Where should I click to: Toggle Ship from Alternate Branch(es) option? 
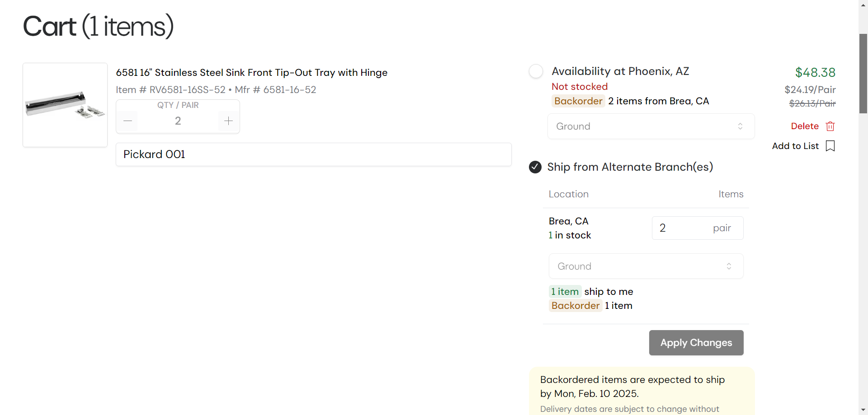pyautogui.click(x=535, y=167)
